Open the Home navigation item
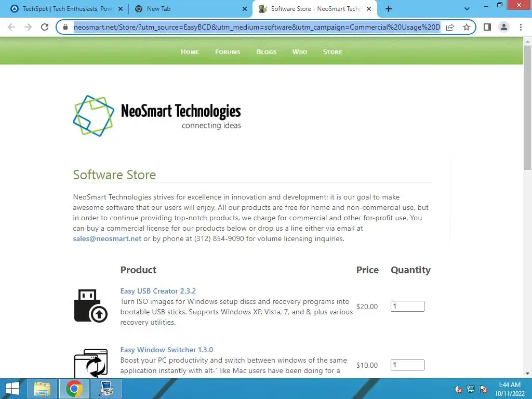Image resolution: width=532 pixels, height=399 pixels. pos(190,52)
